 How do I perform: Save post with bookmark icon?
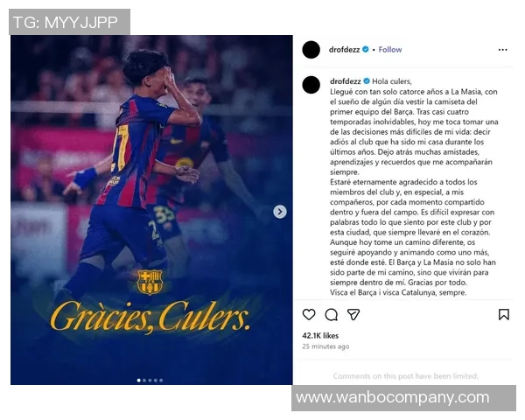[504, 314]
